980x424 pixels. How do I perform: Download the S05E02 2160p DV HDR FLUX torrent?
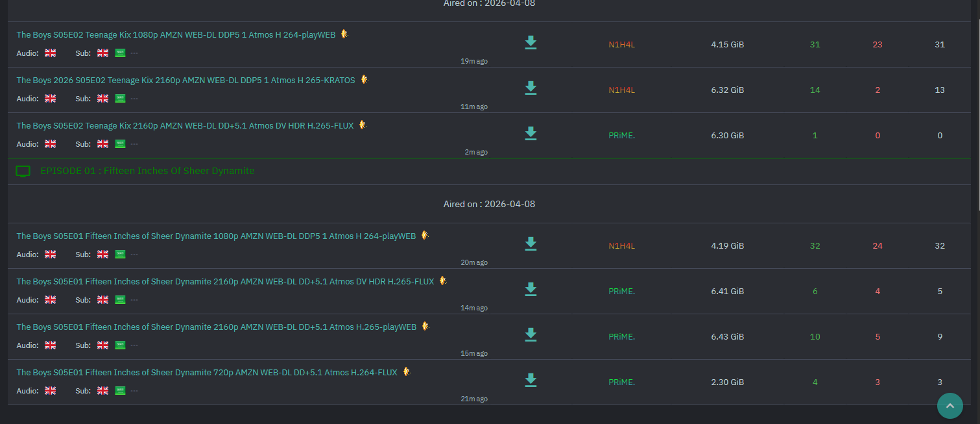pos(531,134)
